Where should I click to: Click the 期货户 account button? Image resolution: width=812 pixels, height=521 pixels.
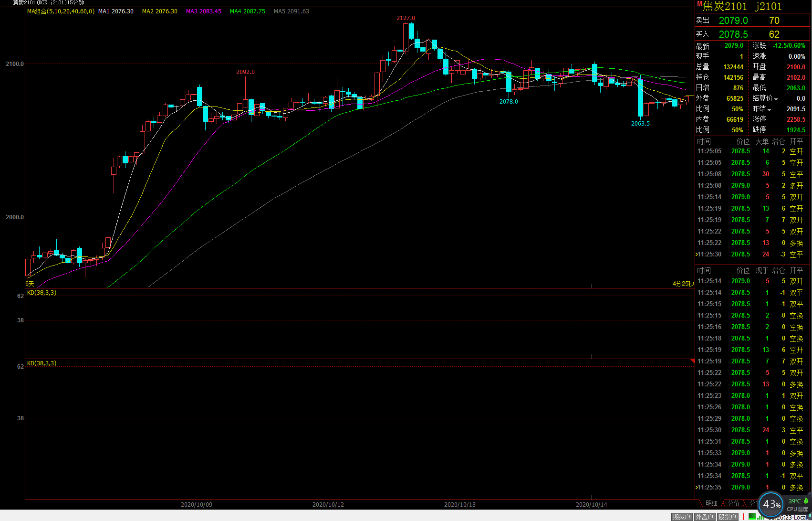pyautogui.click(x=681, y=517)
